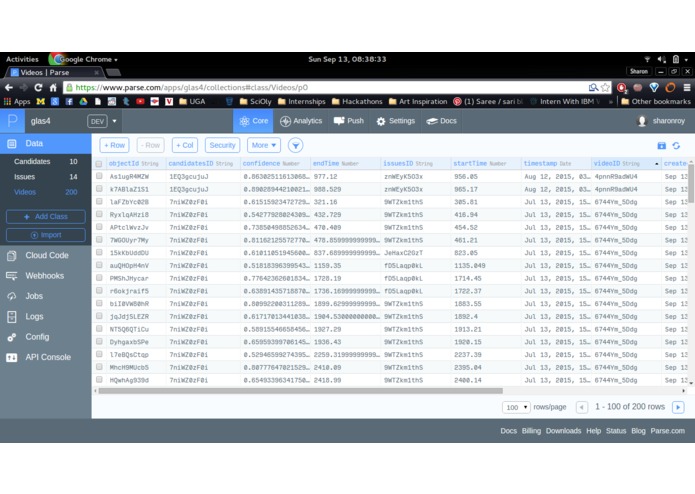Viewport: 695px width, 494px height.
Task: Check row 15kKbUddDU checkbox
Action: click(99, 253)
